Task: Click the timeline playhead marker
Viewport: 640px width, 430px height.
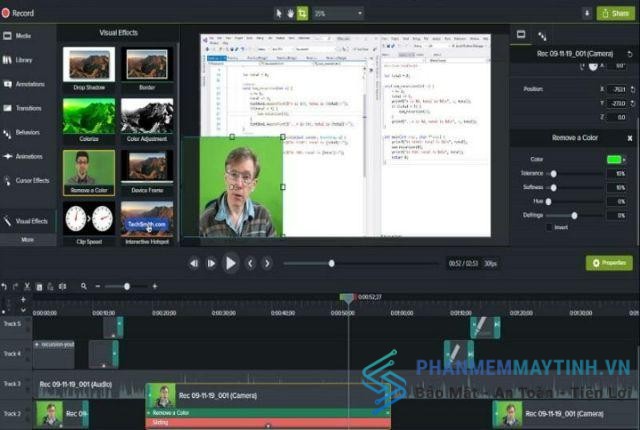Action: point(348,298)
